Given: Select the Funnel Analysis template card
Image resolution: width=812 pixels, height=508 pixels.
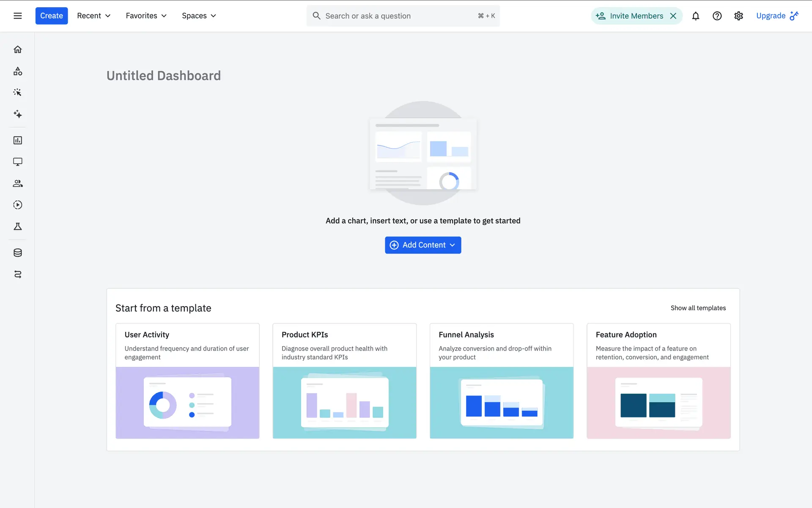Looking at the screenshot, I should [x=501, y=381].
